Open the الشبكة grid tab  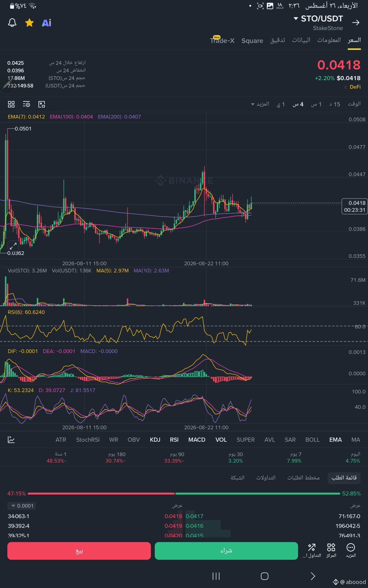pos(237,478)
